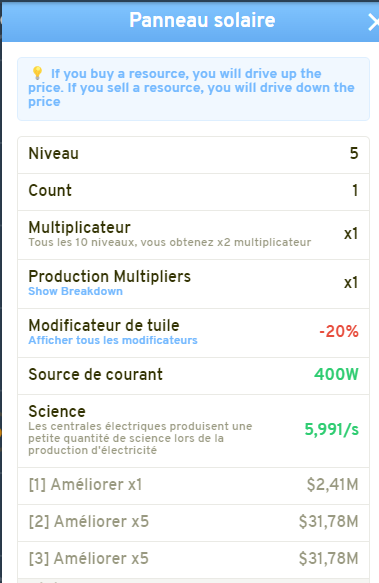Click the 400W power value

pos(336,374)
